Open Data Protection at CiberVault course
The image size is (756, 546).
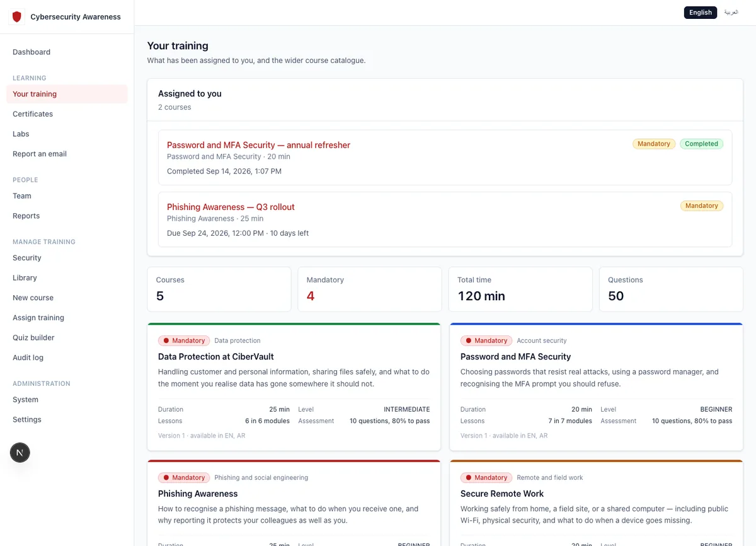click(x=216, y=357)
